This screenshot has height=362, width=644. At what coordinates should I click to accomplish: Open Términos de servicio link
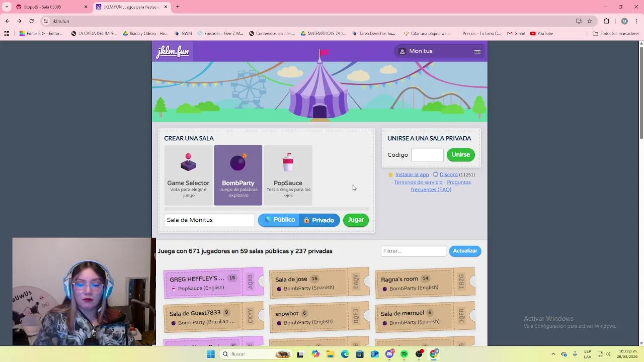click(x=418, y=182)
